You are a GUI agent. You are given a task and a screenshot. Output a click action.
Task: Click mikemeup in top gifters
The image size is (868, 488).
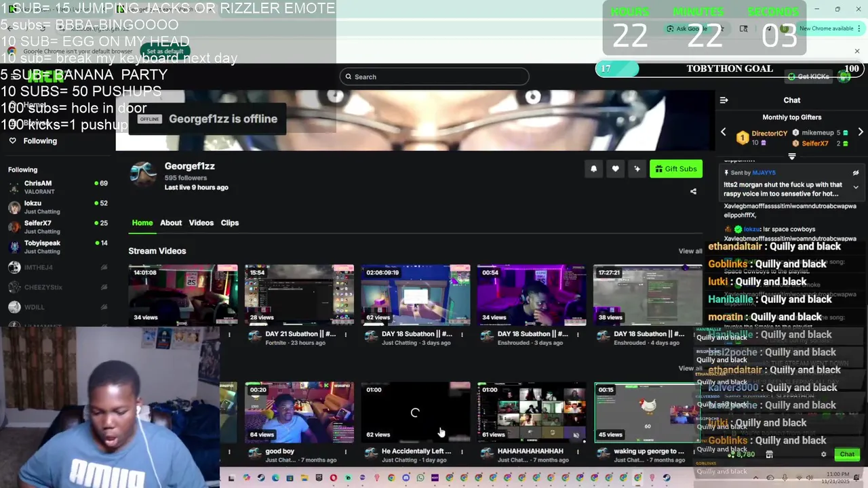(817, 133)
